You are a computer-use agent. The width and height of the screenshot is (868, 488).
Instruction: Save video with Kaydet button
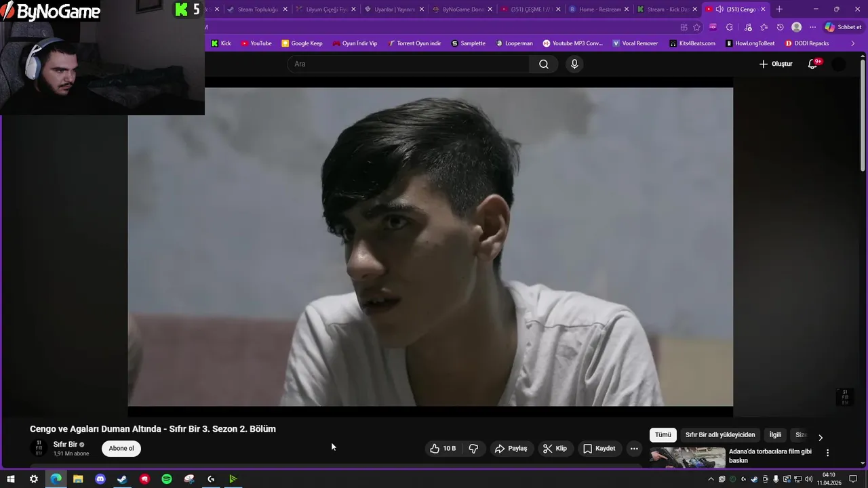599,449
